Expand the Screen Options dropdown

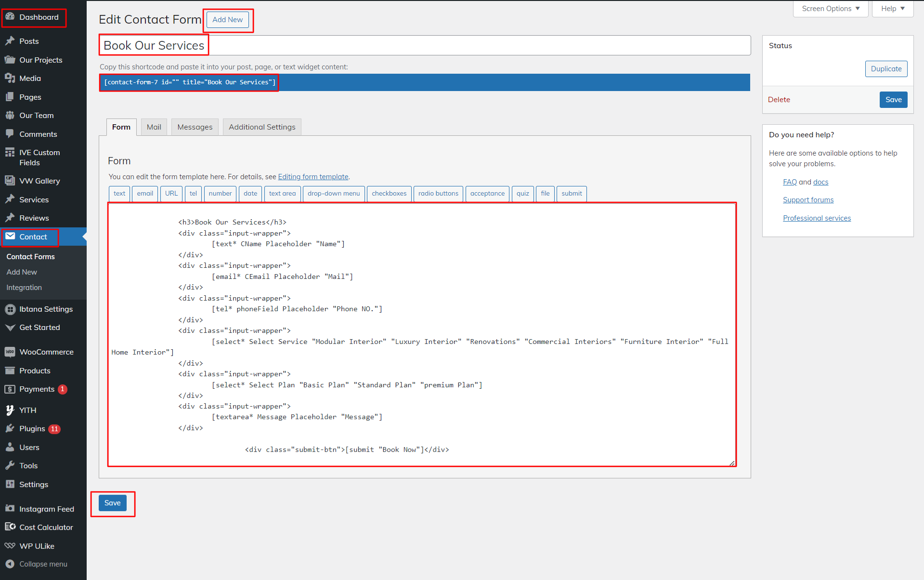(830, 9)
